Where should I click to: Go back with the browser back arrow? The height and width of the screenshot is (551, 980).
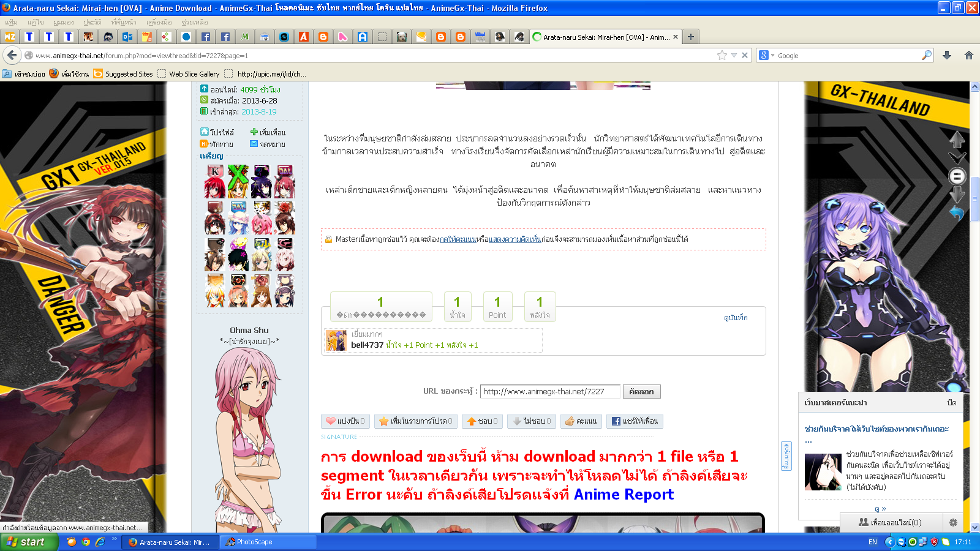click(x=12, y=55)
